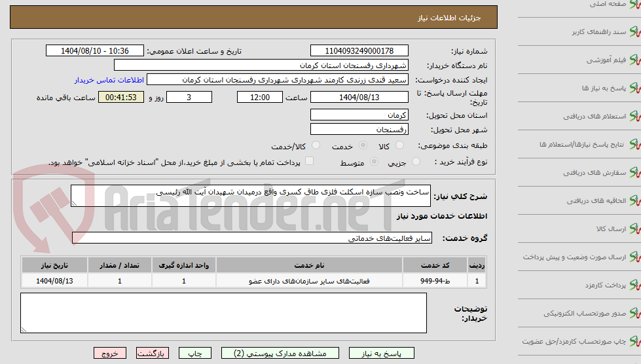Click icon beside پرداخت کارمزد
Viewport: 641px width, 364px height.
(x=635, y=285)
